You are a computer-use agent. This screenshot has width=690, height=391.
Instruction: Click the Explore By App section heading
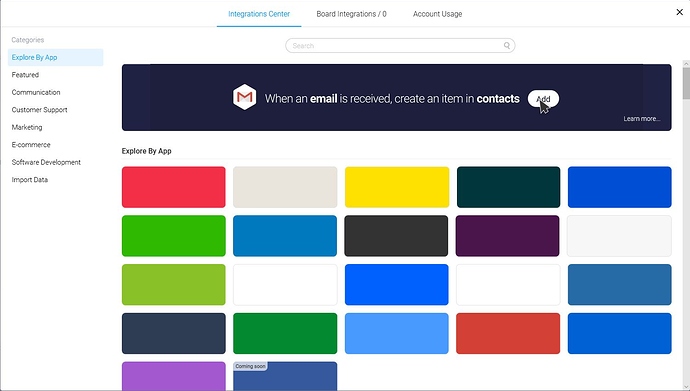coord(147,151)
